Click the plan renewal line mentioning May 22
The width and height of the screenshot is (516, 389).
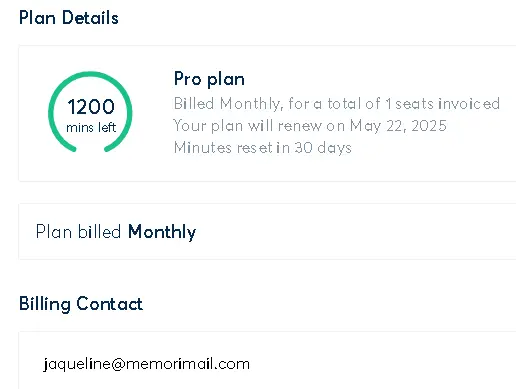coord(310,126)
